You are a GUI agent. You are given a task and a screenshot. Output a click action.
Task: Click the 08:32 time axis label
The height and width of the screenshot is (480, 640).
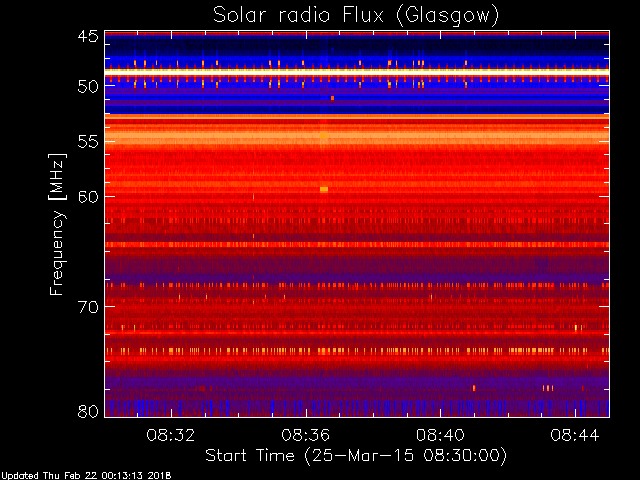(x=171, y=435)
